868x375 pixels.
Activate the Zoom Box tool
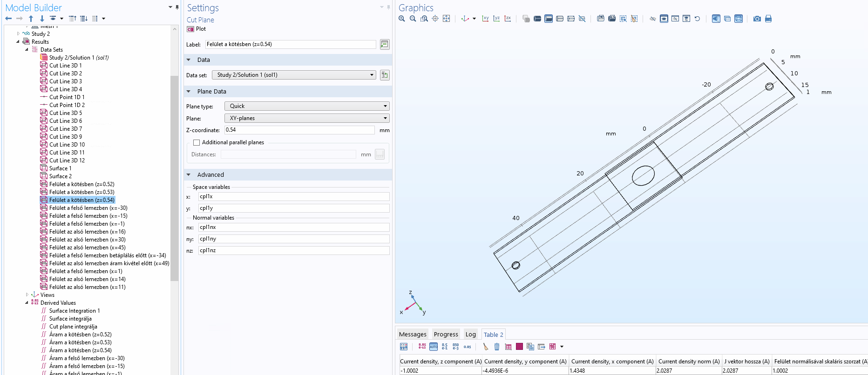424,19
